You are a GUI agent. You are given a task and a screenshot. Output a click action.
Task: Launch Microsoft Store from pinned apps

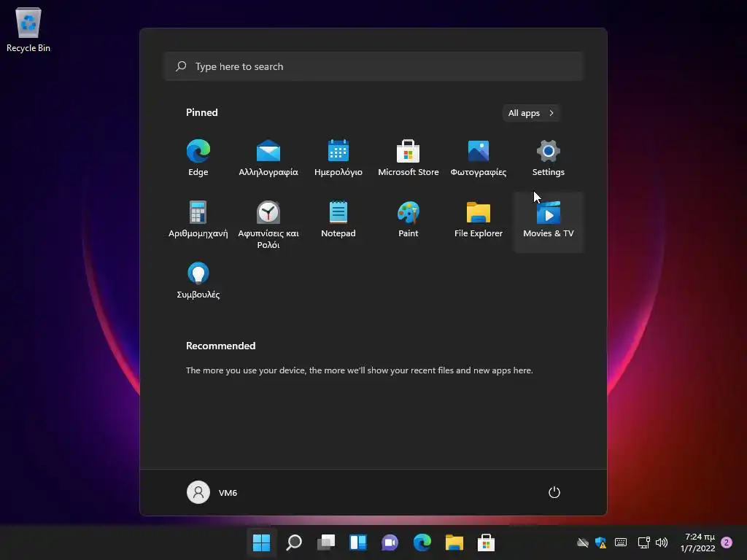pyautogui.click(x=409, y=158)
